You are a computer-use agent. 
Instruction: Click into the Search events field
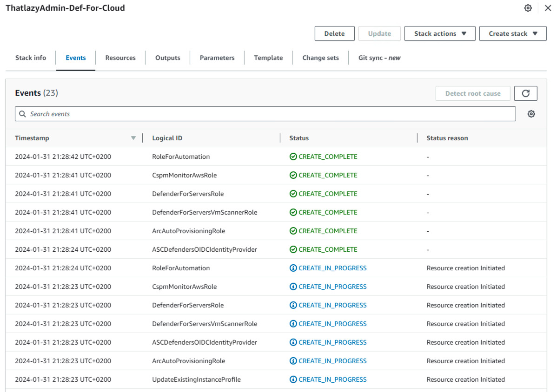coord(270,114)
